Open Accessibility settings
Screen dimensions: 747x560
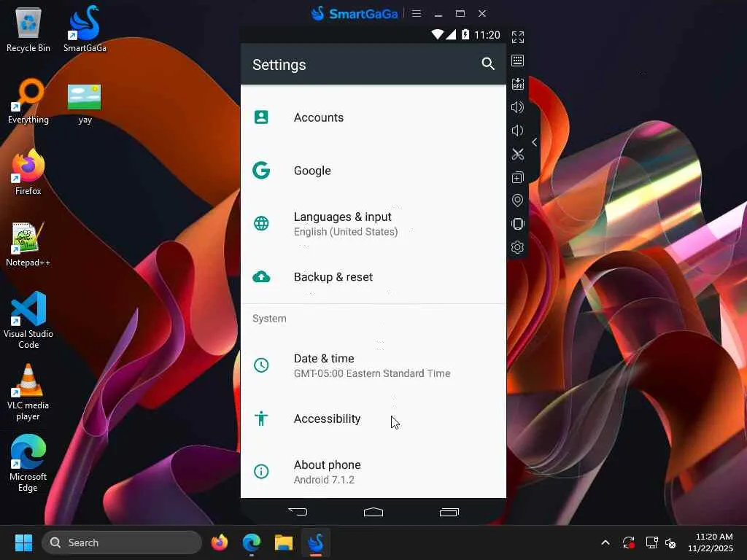click(x=373, y=419)
